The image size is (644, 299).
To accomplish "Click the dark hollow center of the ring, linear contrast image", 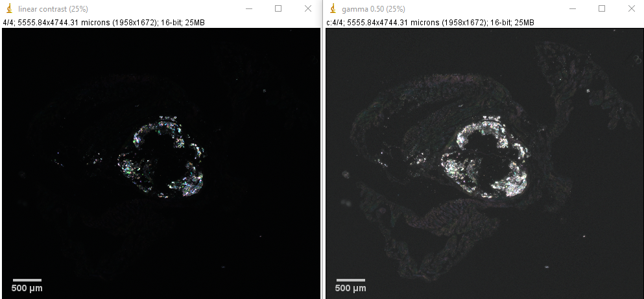I will click(161, 158).
